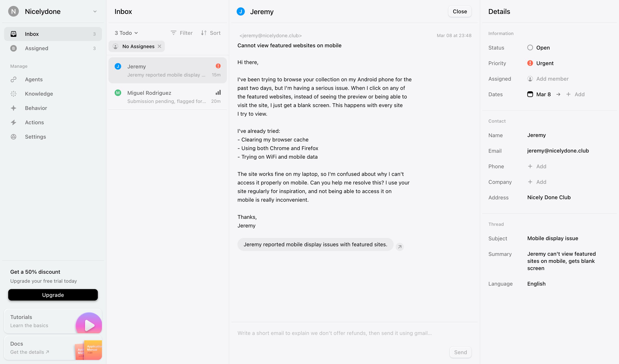Edit the contact name Jeremy
Screen dimensions: 619x364
click(536, 135)
